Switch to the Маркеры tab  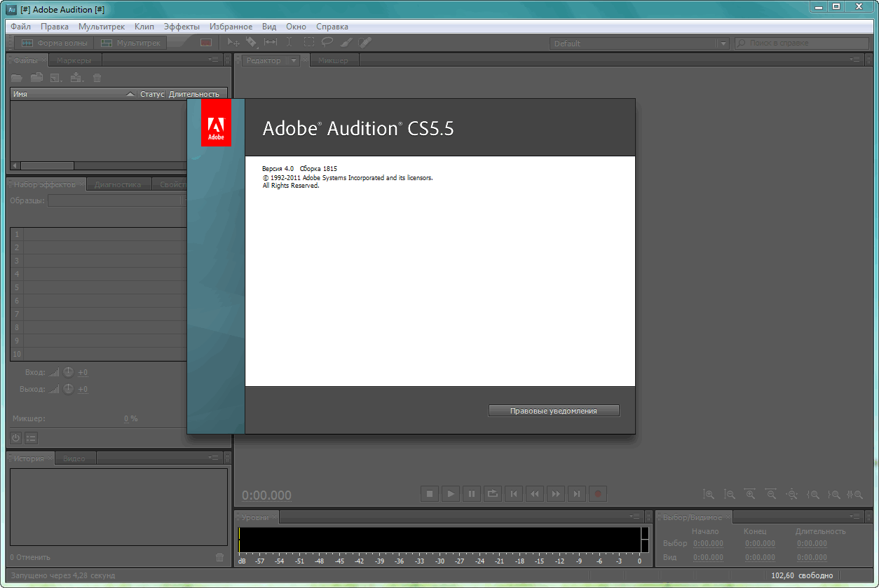coord(74,60)
